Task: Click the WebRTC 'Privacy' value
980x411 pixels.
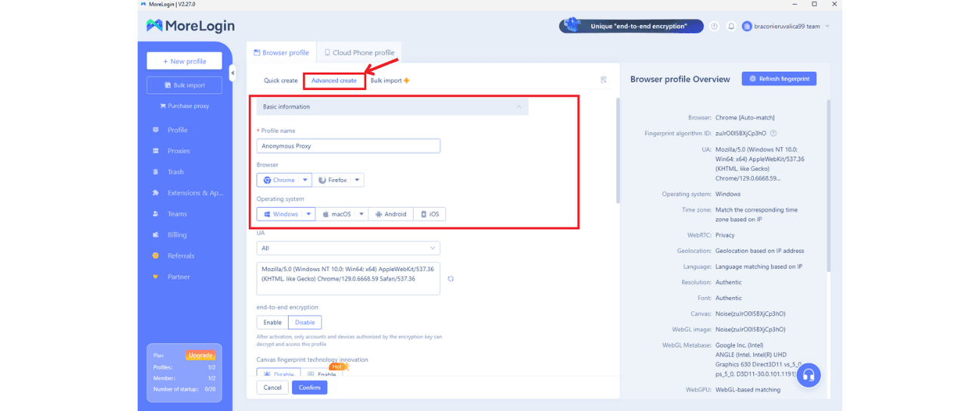Action: coord(724,235)
